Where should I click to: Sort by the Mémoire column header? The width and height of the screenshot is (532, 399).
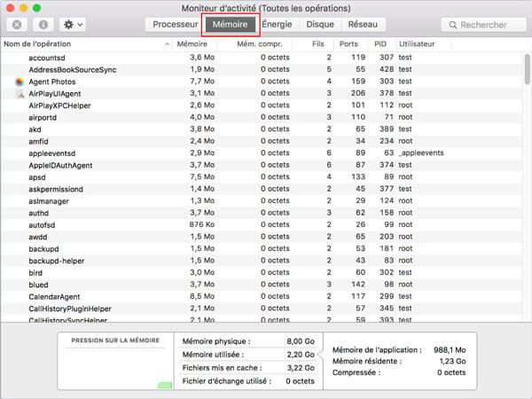click(192, 43)
